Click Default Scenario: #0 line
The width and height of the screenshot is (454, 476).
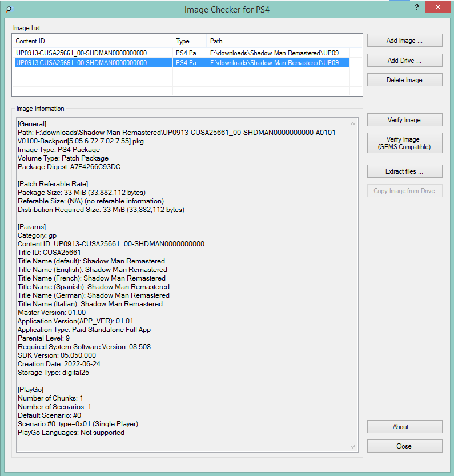49,415
